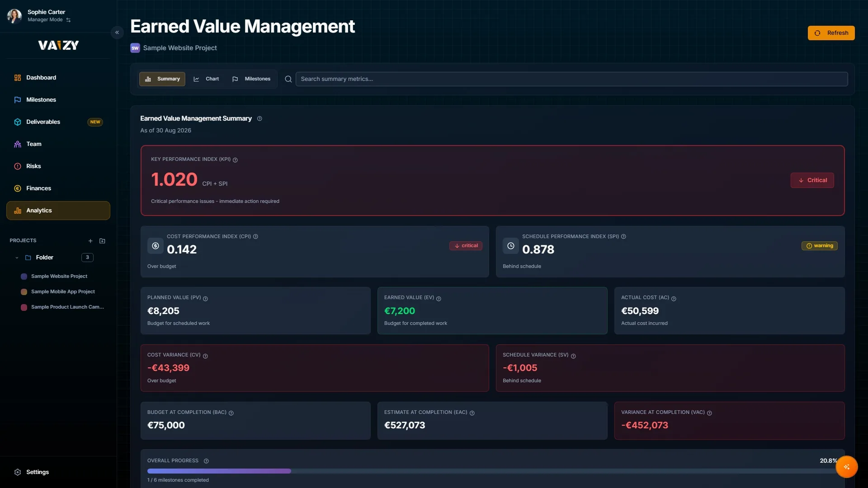
Task: Click the warning badge on SPI card
Action: pos(819,246)
